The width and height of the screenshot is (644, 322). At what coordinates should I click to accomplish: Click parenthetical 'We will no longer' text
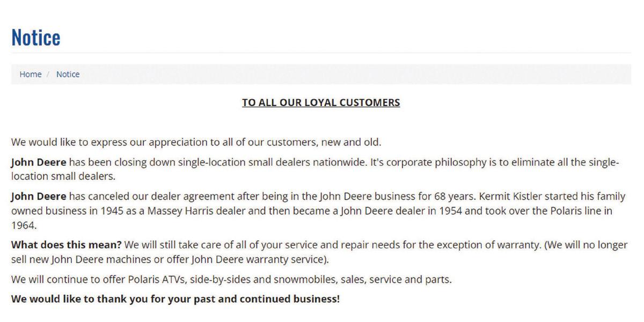click(588, 245)
